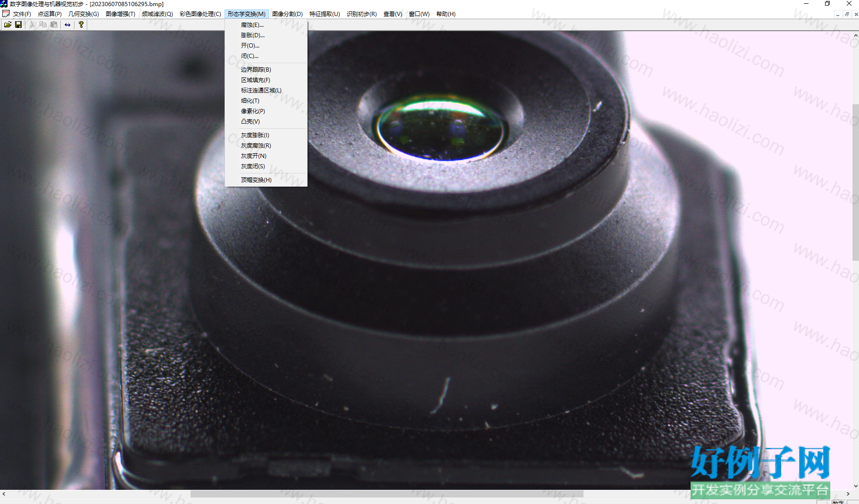Viewport: 859px width, 504px height.
Task: Open the 图像增强(T) menu
Action: click(120, 14)
